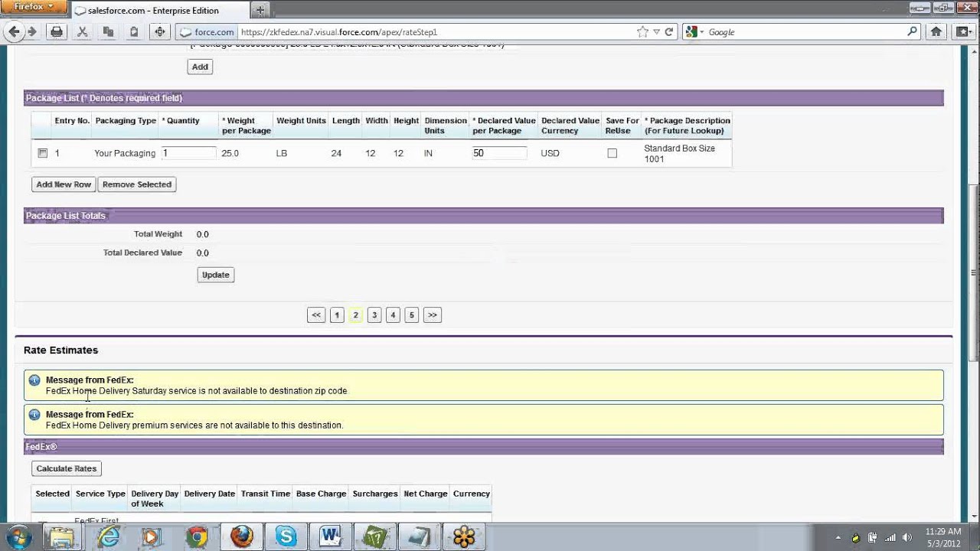Click 'Your Packaging' cell text
Screen dimensions: 980x551
coord(125,153)
